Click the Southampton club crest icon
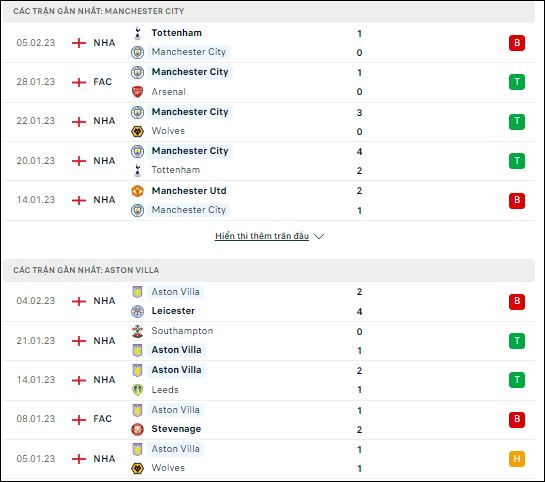 coord(138,331)
